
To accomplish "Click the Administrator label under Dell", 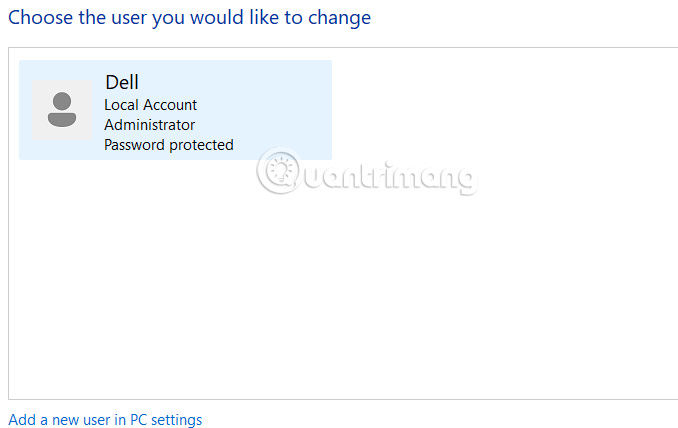I will click(149, 125).
